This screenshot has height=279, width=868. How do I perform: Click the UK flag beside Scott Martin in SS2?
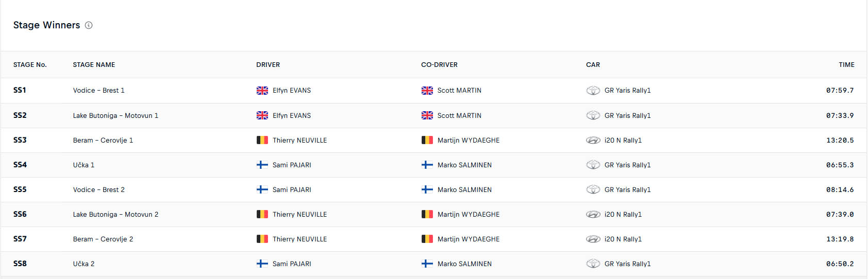point(427,115)
